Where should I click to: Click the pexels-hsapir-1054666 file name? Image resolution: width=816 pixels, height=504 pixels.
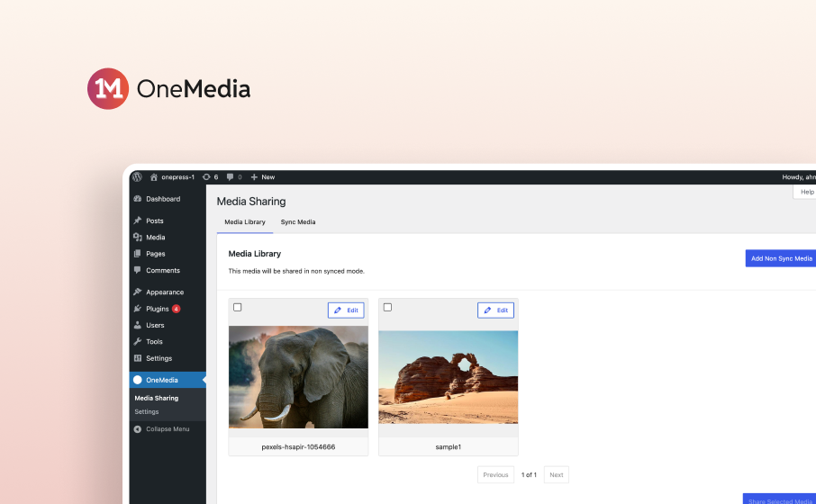[298, 446]
